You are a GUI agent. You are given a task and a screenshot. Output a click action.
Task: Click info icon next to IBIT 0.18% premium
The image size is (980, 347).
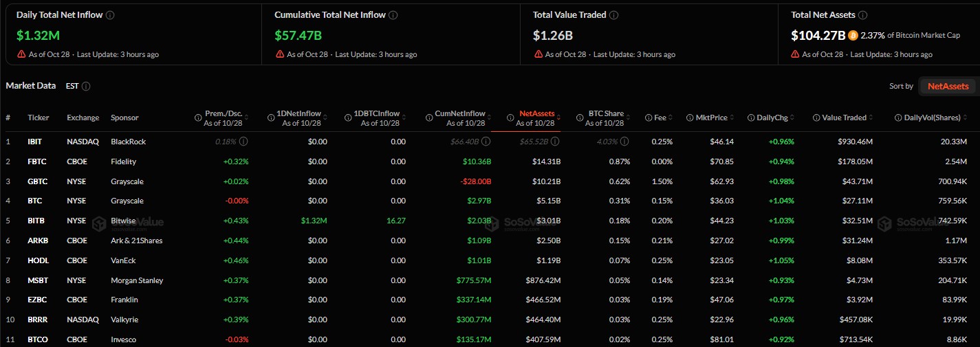[243, 142]
